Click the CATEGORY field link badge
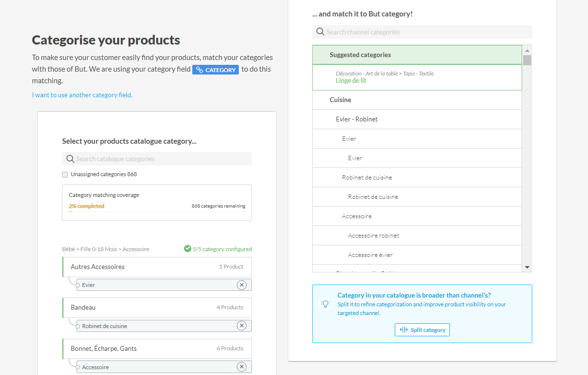The height and width of the screenshot is (375, 588). coord(216,70)
